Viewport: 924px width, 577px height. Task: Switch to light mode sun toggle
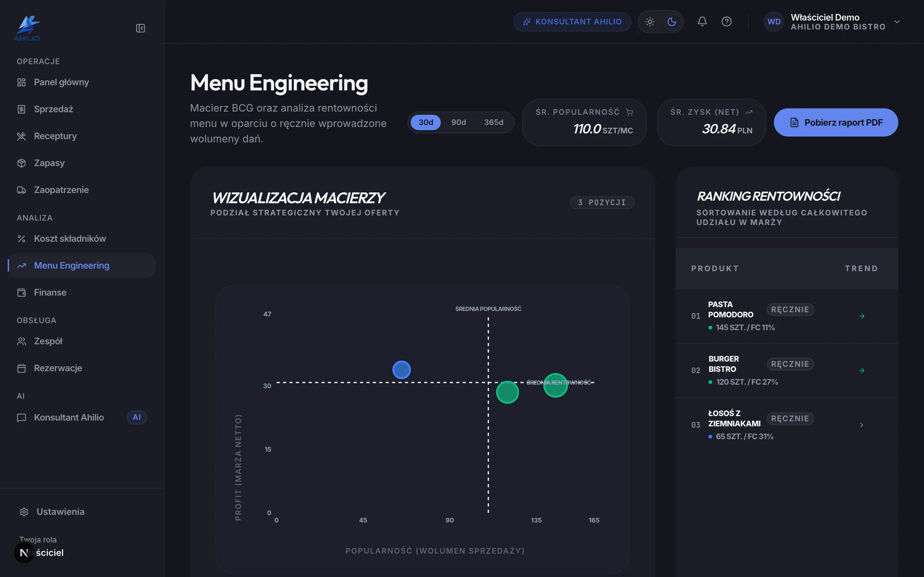coord(650,22)
